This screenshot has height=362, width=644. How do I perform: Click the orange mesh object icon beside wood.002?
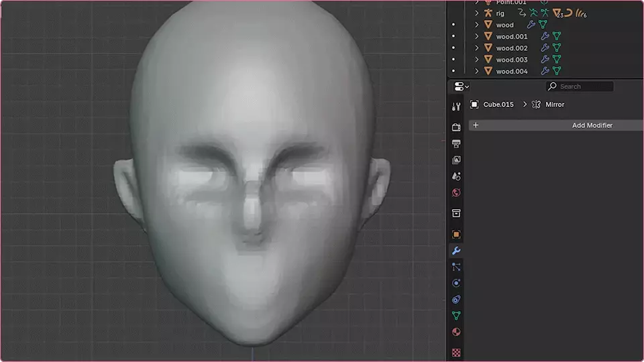coord(488,48)
